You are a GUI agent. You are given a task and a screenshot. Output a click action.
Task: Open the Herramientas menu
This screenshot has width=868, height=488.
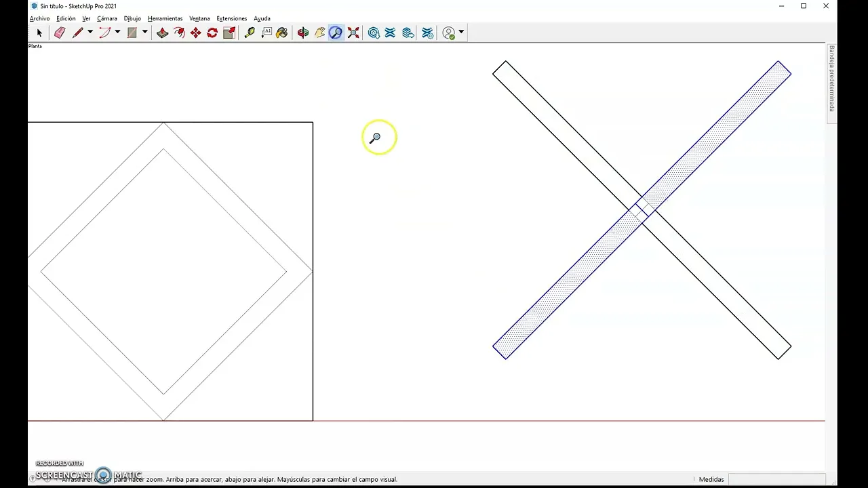(x=165, y=18)
